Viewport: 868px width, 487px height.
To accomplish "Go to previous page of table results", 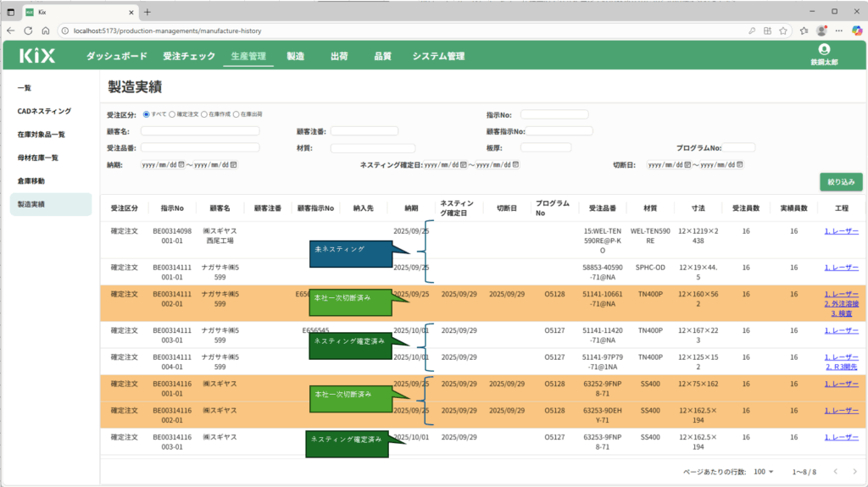I will (x=834, y=471).
